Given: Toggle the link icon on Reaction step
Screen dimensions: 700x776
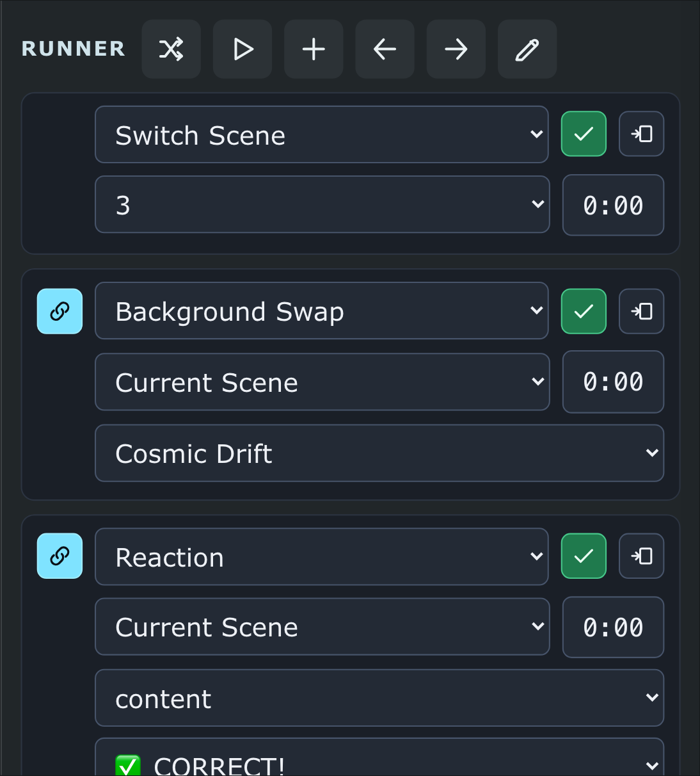Looking at the screenshot, I should 60,556.
